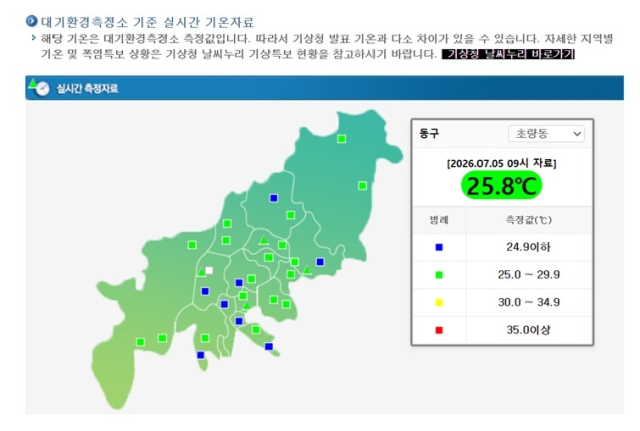This screenshot has height=431, width=640.
Task: Click the 35.0이상 legend value
Action: tap(529, 330)
